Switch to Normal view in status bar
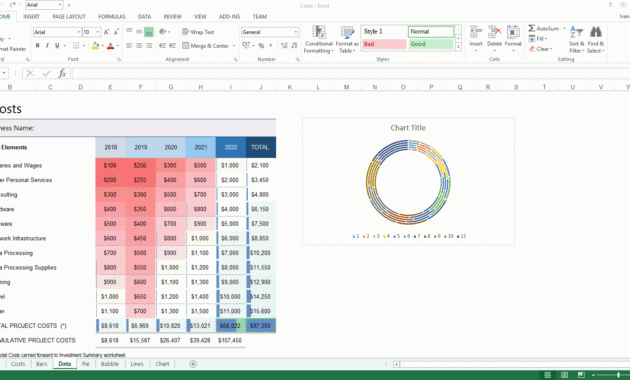This screenshot has height=380, width=630. pyautogui.click(x=547, y=375)
